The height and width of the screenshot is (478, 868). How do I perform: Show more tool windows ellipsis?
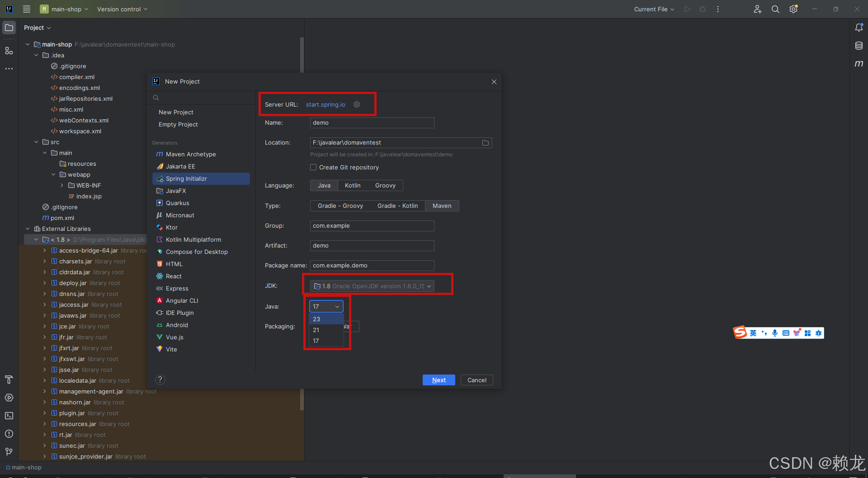9,69
